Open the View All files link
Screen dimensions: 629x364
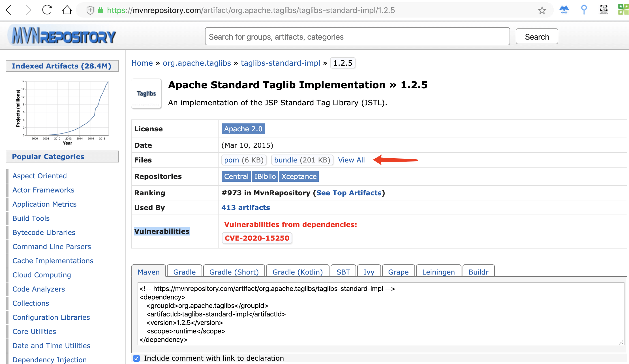[351, 160]
